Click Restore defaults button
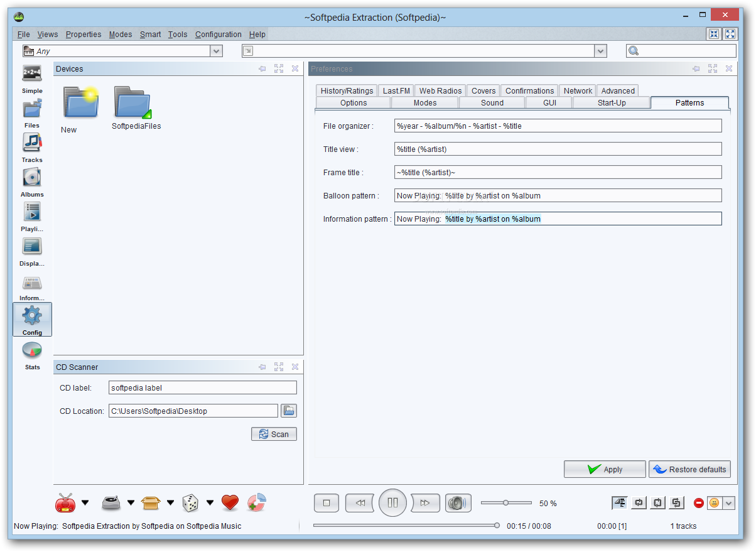The width and height of the screenshot is (756, 552). (689, 469)
